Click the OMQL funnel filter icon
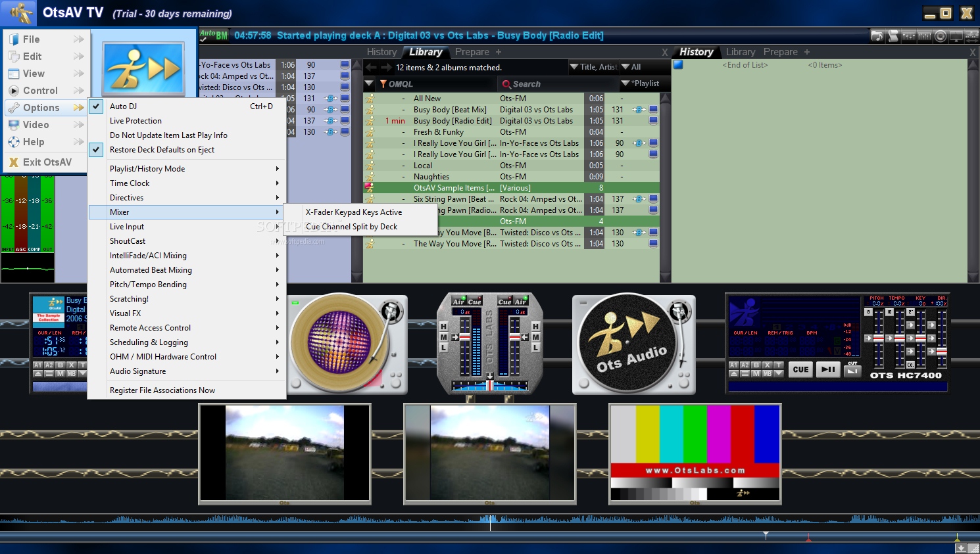The height and width of the screenshot is (554, 980). [383, 84]
